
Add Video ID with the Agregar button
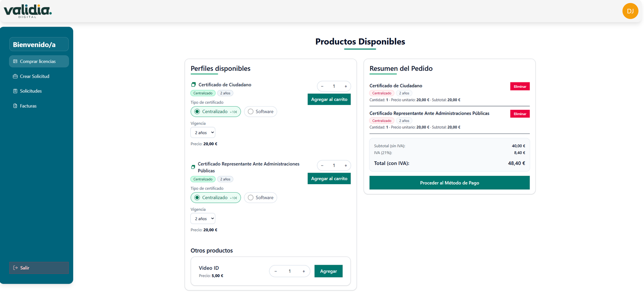[328, 271]
